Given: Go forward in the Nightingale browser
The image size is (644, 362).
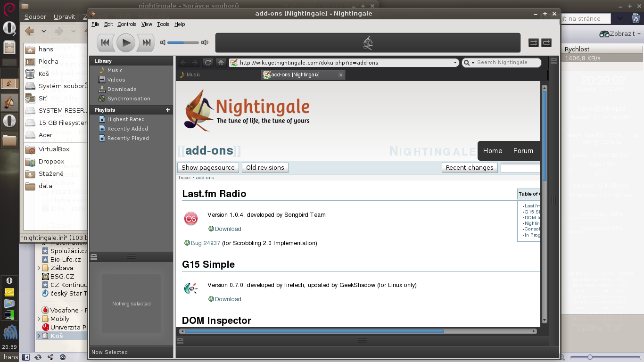Looking at the screenshot, I should (195, 63).
